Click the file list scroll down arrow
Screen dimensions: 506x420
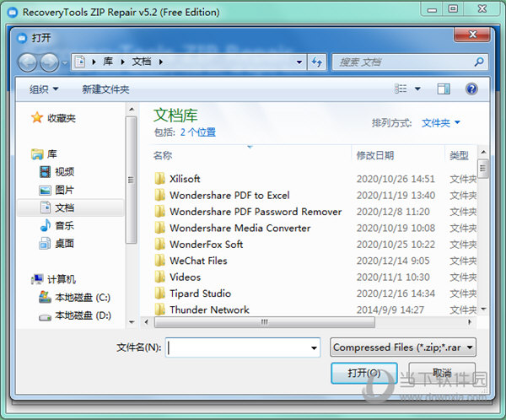483,310
